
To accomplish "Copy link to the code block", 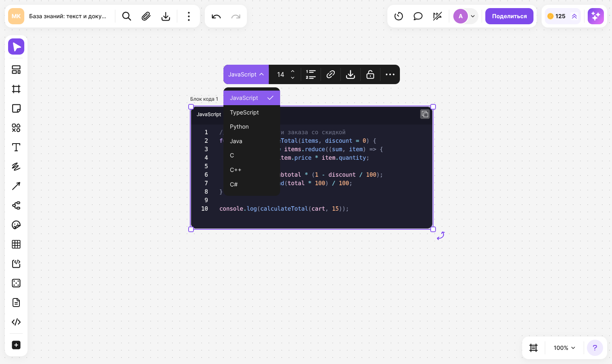I will [331, 74].
